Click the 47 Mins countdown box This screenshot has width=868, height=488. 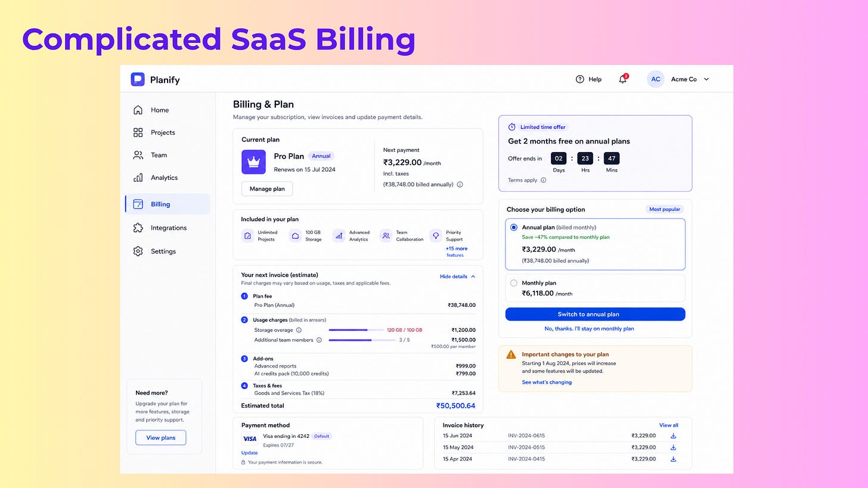click(612, 158)
